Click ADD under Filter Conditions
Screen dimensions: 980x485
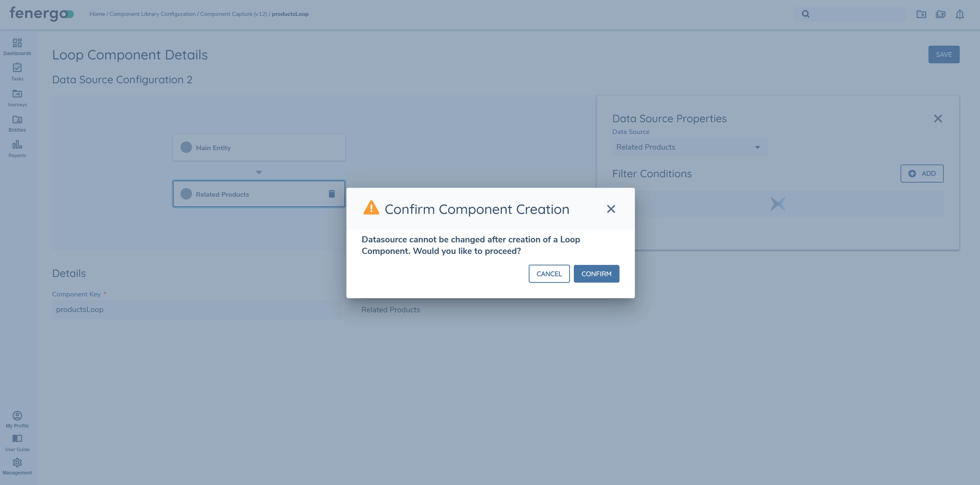(922, 173)
